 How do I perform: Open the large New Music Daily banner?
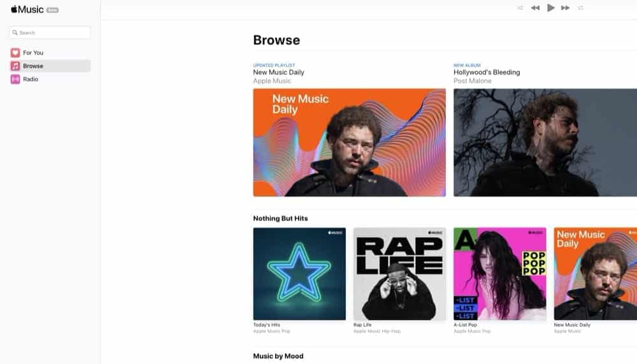click(x=349, y=143)
